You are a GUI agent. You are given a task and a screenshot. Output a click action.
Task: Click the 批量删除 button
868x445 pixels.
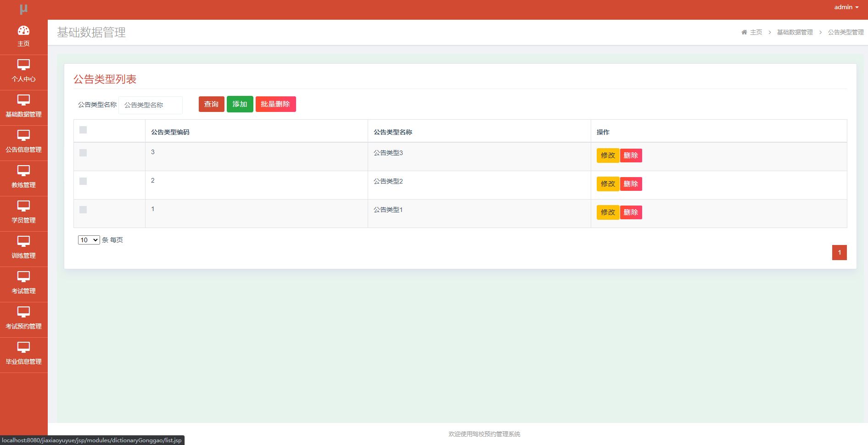coord(275,104)
